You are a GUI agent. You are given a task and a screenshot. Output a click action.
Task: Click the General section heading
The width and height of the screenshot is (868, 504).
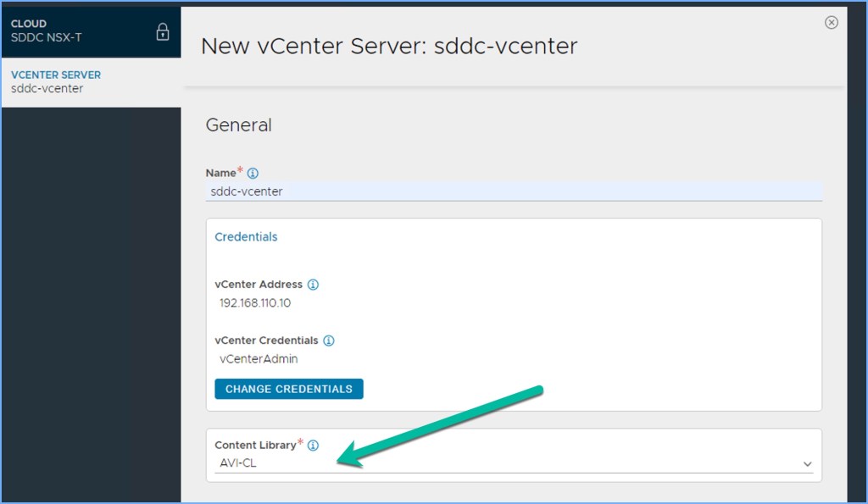(238, 125)
